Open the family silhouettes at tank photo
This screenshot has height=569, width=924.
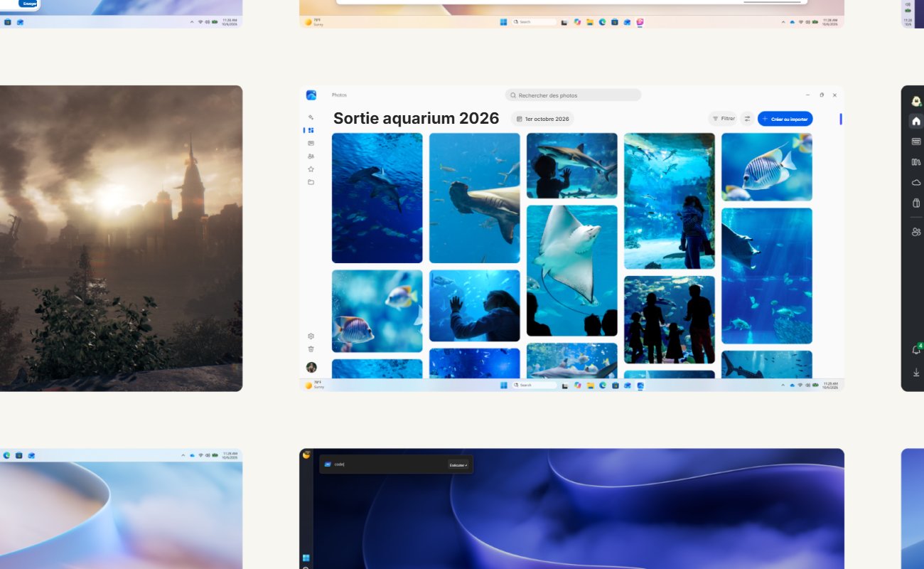pyautogui.click(x=669, y=320)
